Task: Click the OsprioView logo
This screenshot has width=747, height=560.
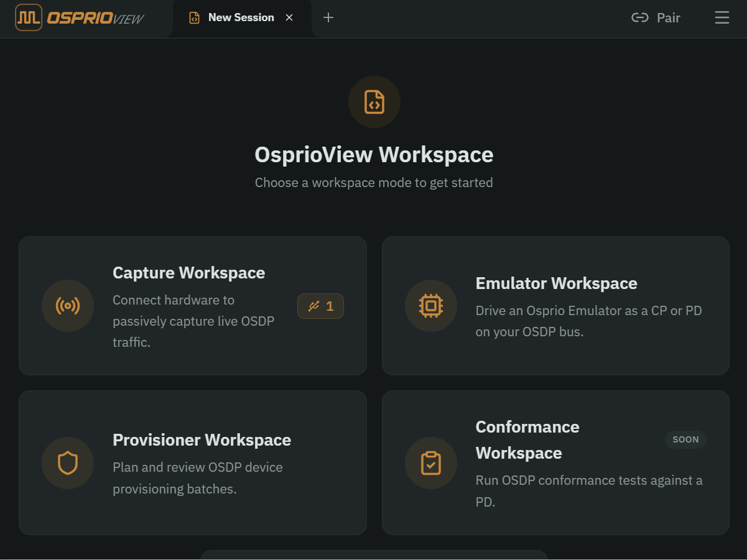Action: click(80, 18)
